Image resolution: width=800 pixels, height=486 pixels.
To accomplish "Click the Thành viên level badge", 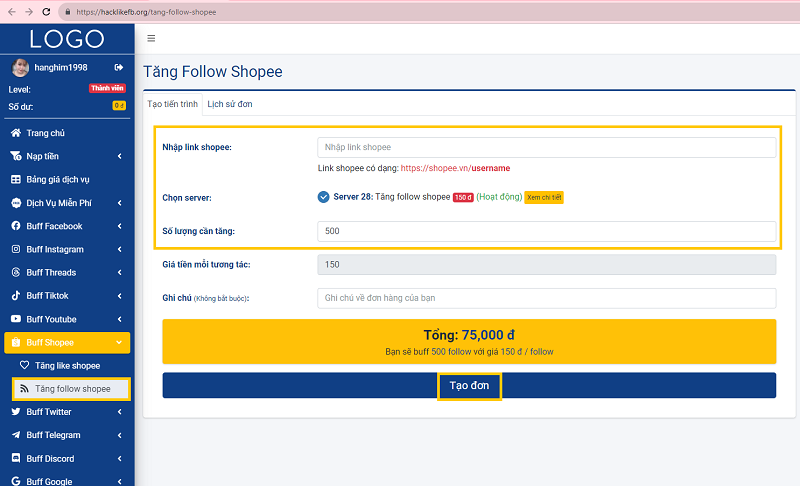I will point(107,88).
